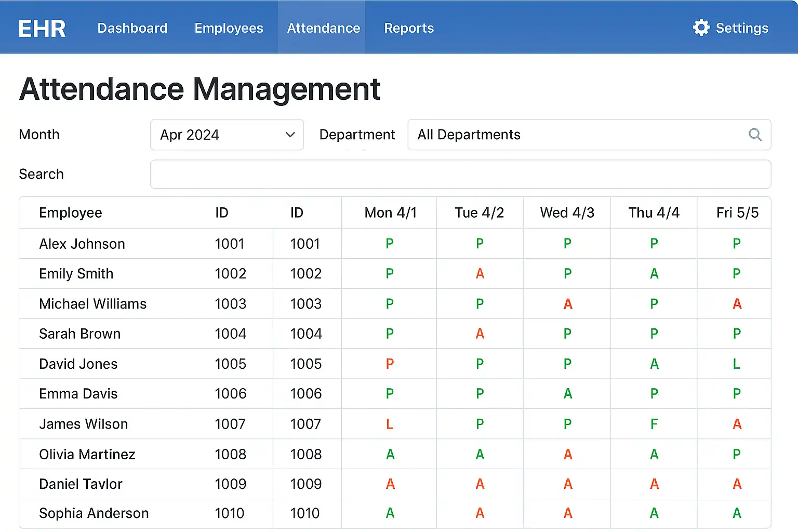Click the Mon 4/1 column header

point(390,212)
